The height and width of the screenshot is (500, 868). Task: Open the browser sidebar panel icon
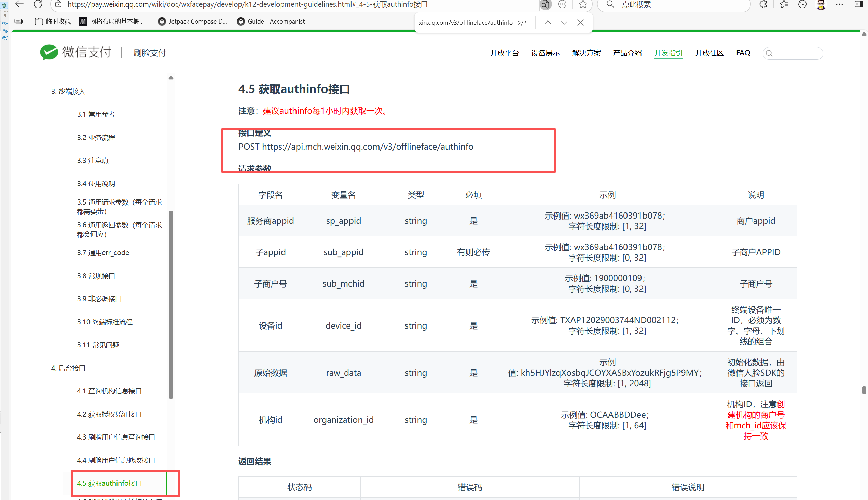(x=858, y=4)
